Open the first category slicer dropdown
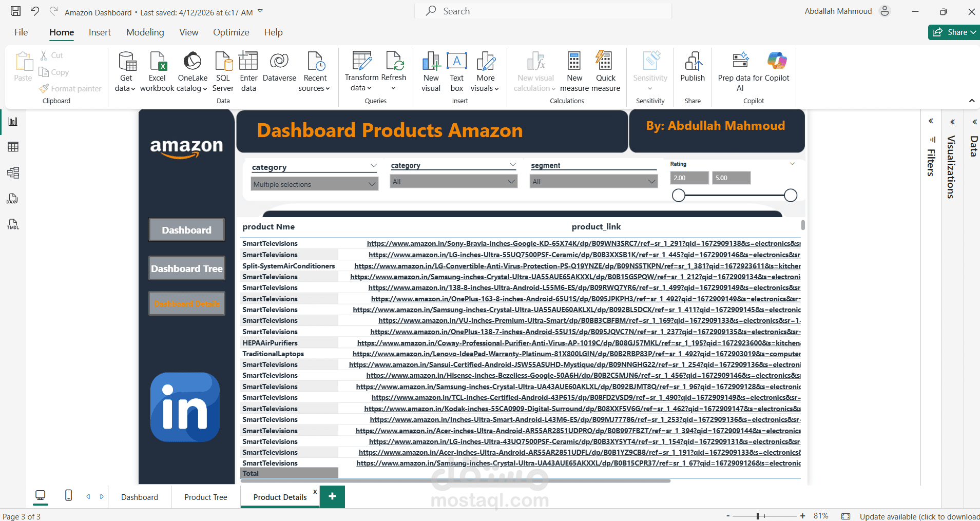 pos(315,184)
